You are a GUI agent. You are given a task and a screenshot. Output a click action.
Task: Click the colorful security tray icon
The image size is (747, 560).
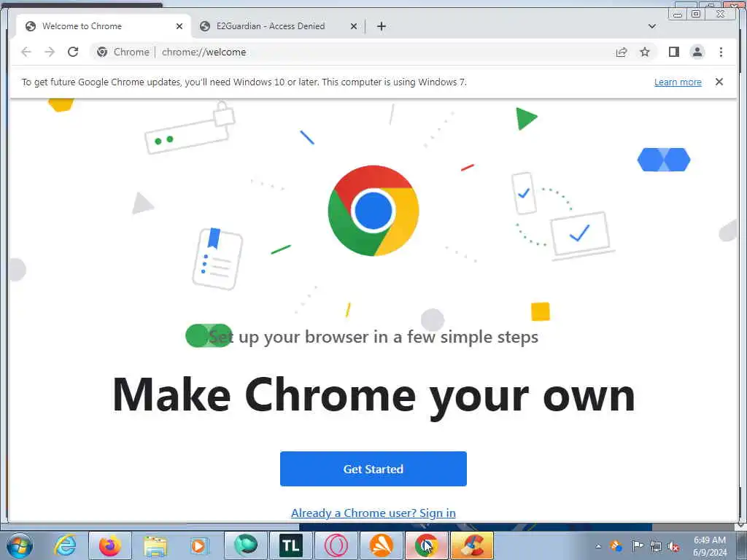point(616,545)
